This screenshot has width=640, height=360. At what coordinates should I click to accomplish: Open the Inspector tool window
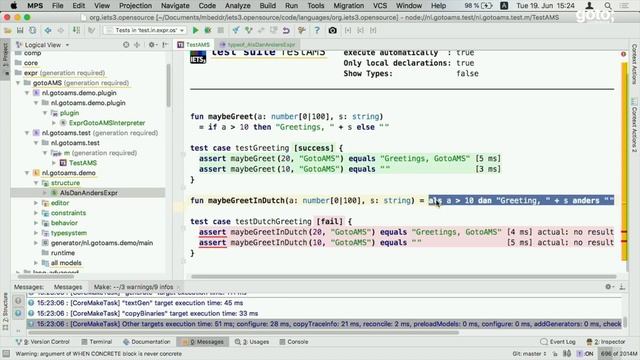(606, 342)
